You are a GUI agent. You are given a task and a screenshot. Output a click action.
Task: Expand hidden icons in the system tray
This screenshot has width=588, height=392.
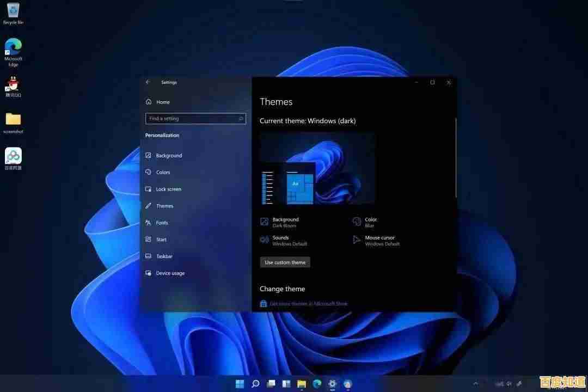click(476, 383)
